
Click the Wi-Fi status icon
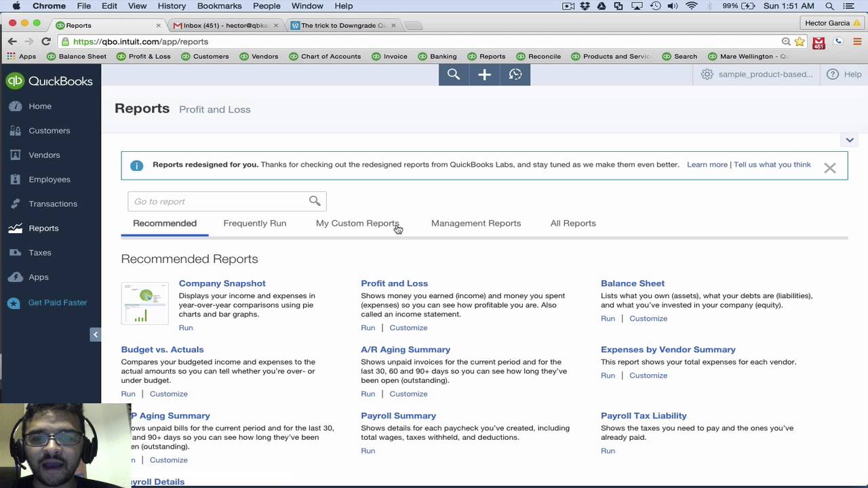(x=691, y=6)
